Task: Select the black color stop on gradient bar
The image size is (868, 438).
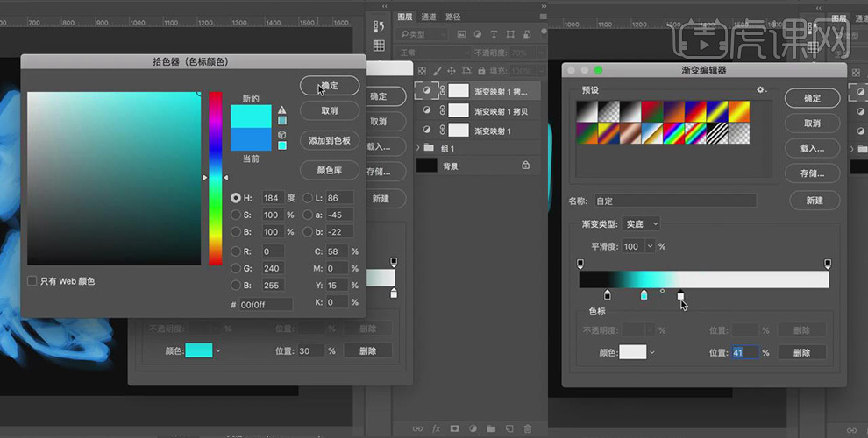Action: pos(608,294)
